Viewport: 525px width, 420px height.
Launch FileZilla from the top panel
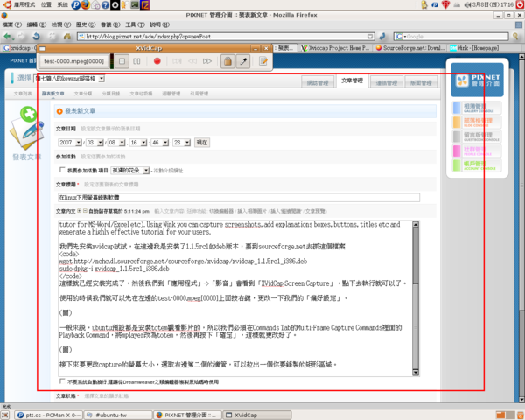point(144,4)
